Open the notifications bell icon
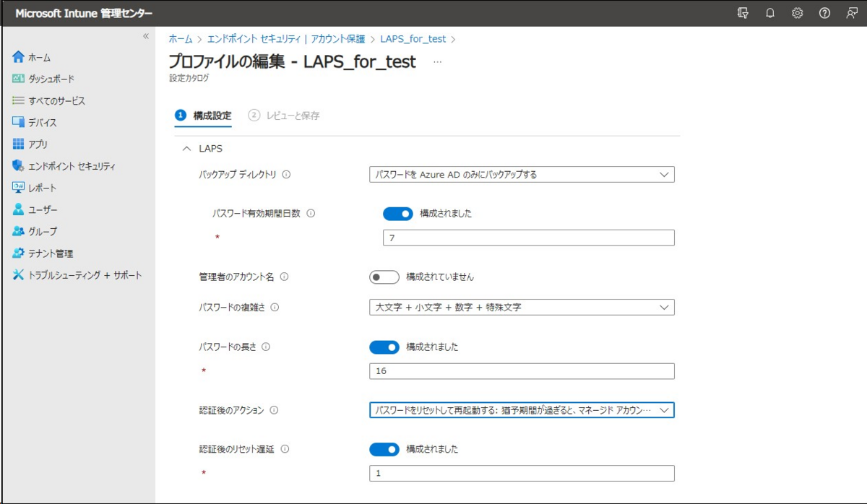This screenshot has height=504, width=867. [770, 13]
